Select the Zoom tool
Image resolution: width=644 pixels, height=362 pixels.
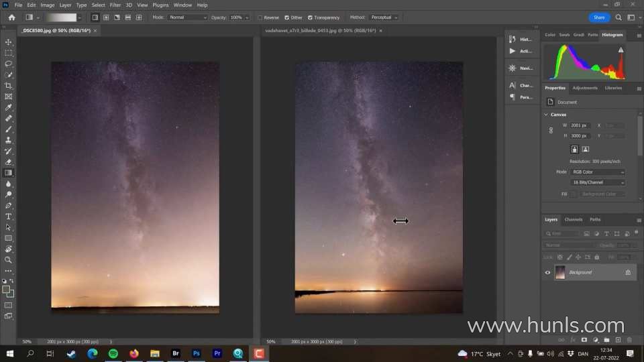point(9,259)
